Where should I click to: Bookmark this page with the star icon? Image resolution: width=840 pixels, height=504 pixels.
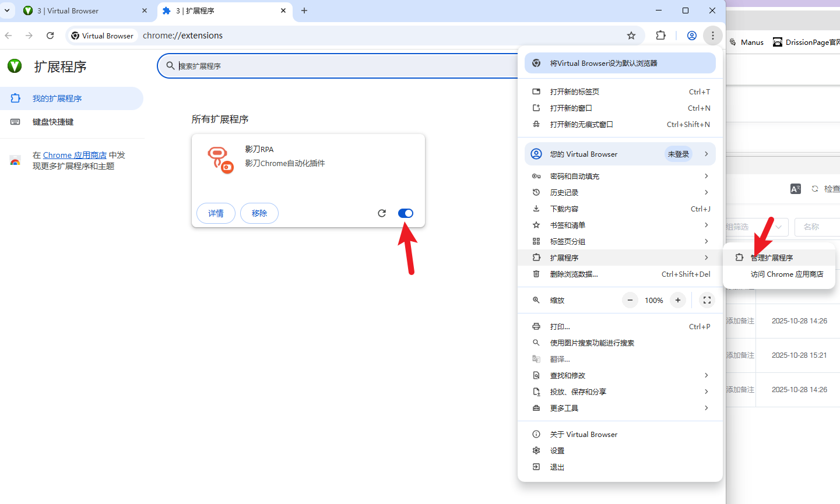pyautogui.click(x=631, y=36)
